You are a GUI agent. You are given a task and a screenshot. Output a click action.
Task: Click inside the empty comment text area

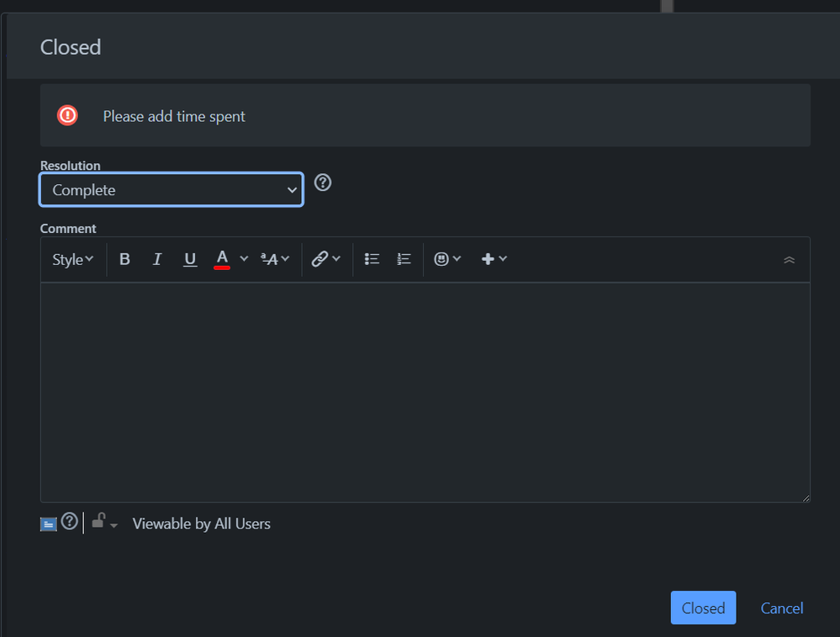pos(425,391)
